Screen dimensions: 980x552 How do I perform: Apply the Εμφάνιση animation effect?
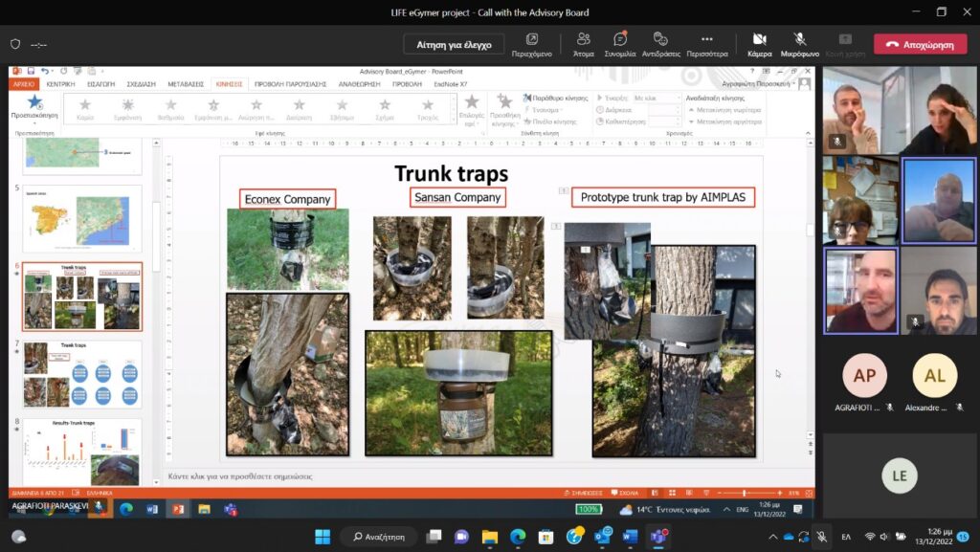[x=127, y=109]
